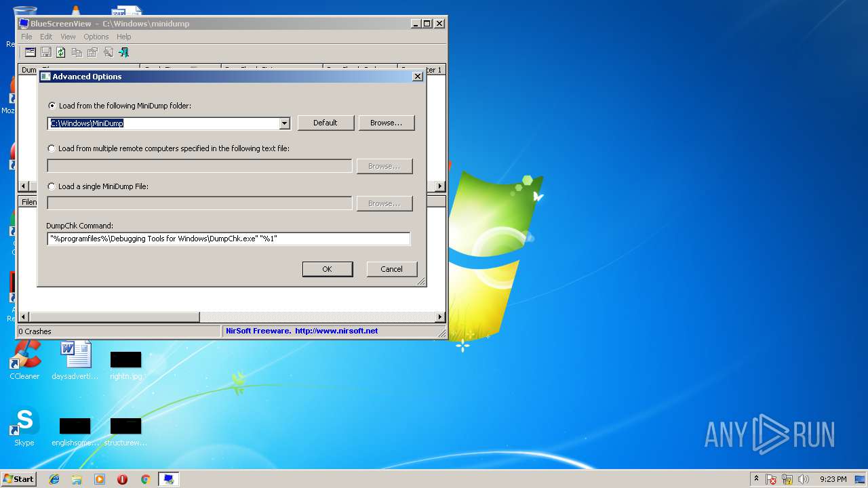Open the Help menu

tap(123, 37)
